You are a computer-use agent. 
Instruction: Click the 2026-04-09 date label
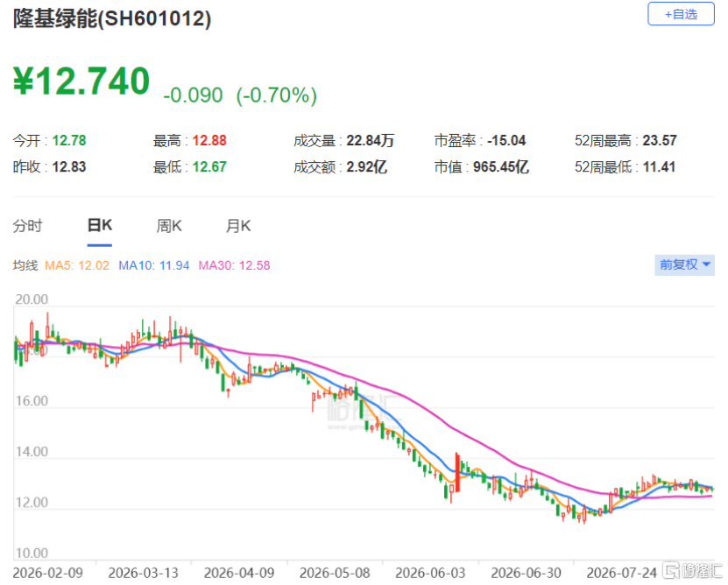click(239, 574)
